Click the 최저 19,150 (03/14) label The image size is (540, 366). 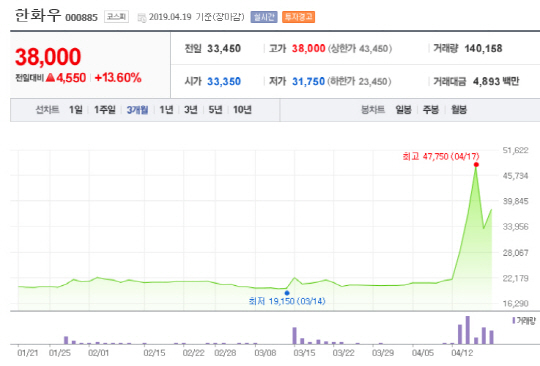pos(287,301)
